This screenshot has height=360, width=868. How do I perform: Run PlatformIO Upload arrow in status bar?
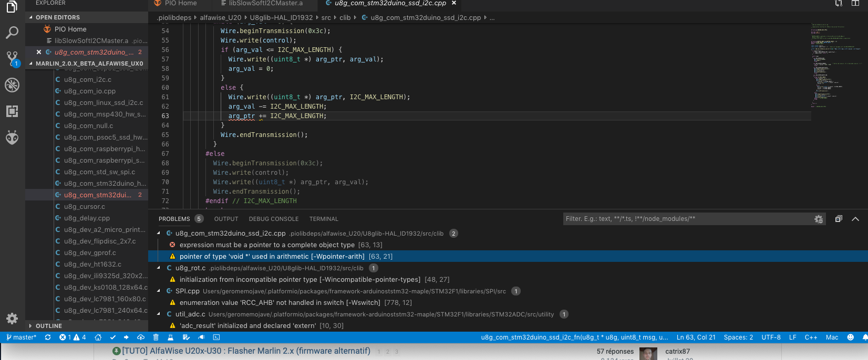tap(126, 337)
